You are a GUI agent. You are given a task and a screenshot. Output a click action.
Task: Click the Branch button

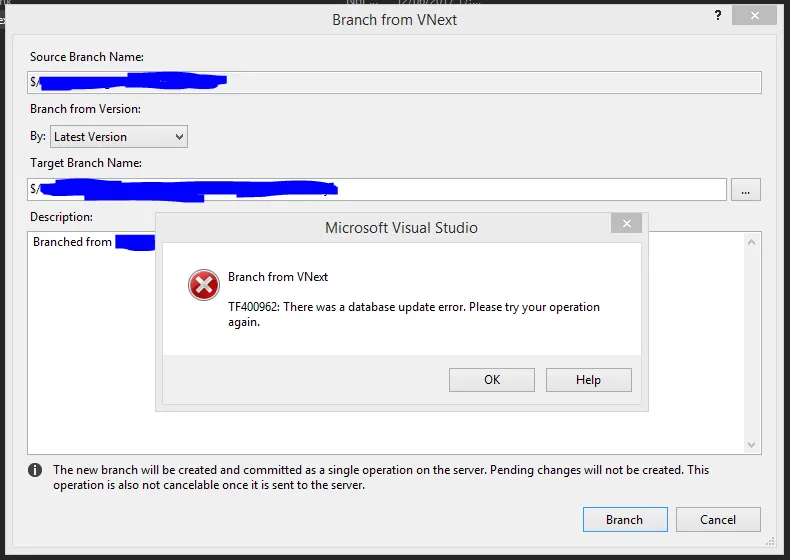tap(624, 519)
